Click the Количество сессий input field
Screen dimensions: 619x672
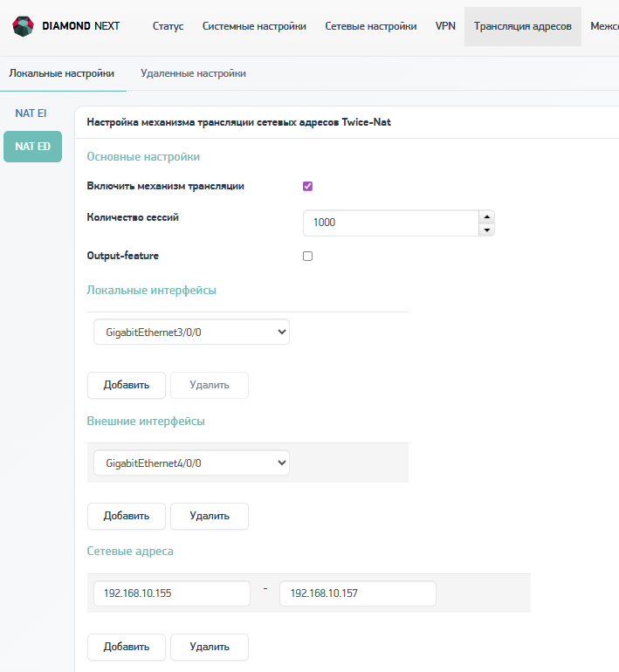point(391,223)
